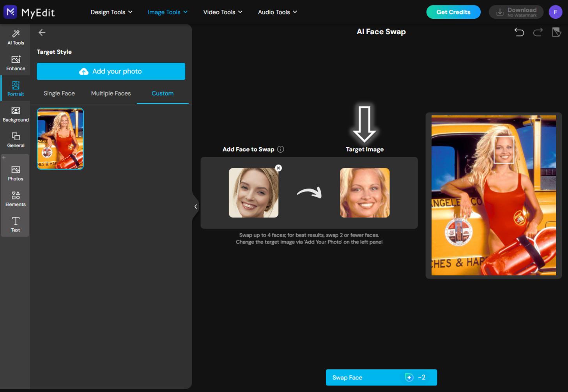Expand the Design Tools menu
The width and height of the screenshot is (568, 392).
(x=111, y=12)
